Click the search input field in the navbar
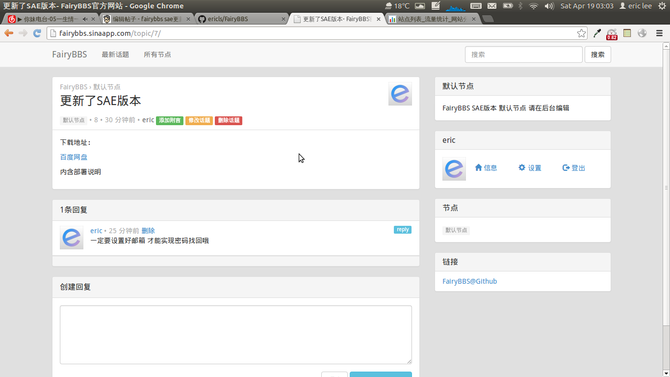 [x=523, y=54]
